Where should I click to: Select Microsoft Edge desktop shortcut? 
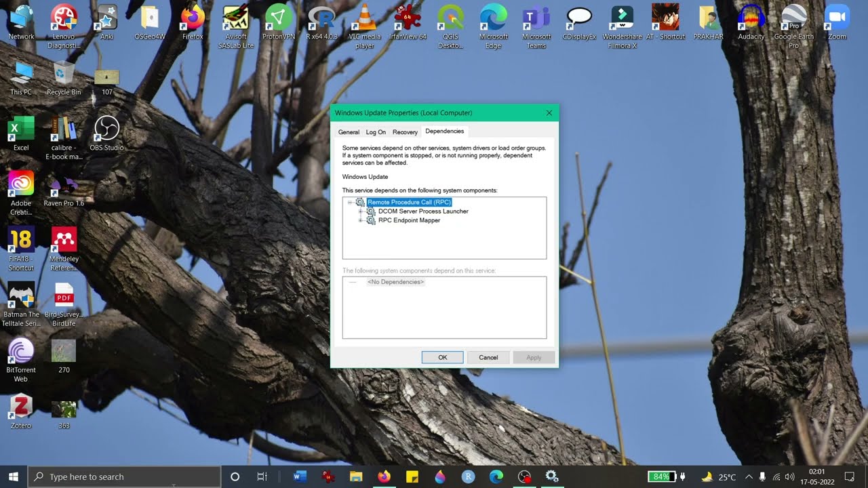(494, 26)
